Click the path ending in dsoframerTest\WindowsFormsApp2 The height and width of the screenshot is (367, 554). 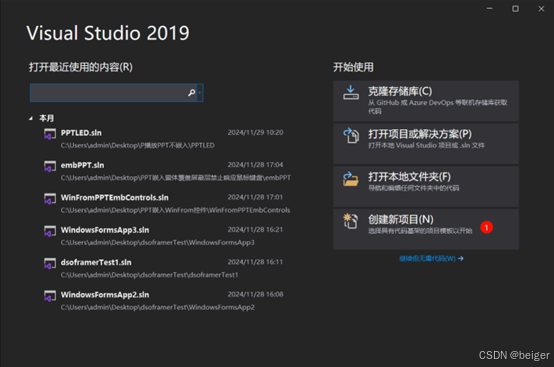(x=158, y=307)
